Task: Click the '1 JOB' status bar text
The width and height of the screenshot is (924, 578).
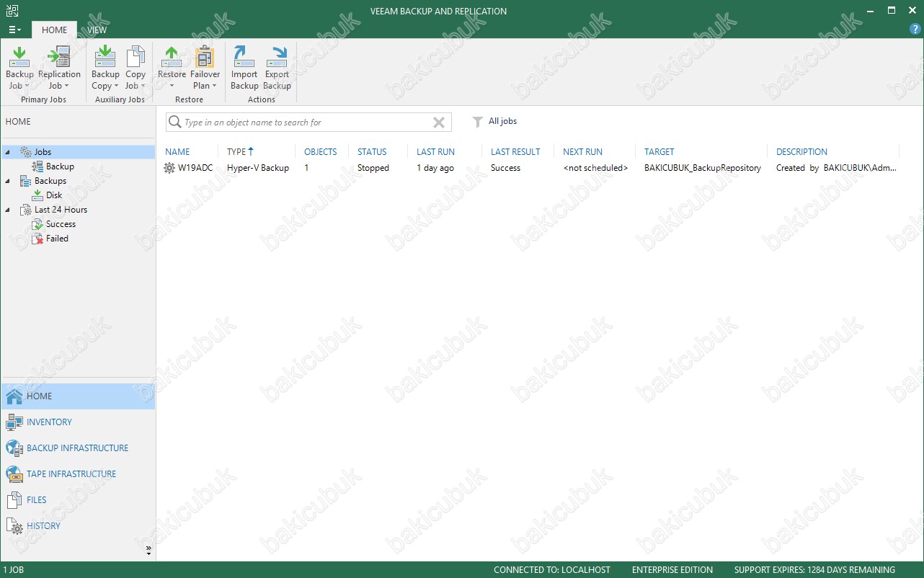Action: tap(14, 570)
